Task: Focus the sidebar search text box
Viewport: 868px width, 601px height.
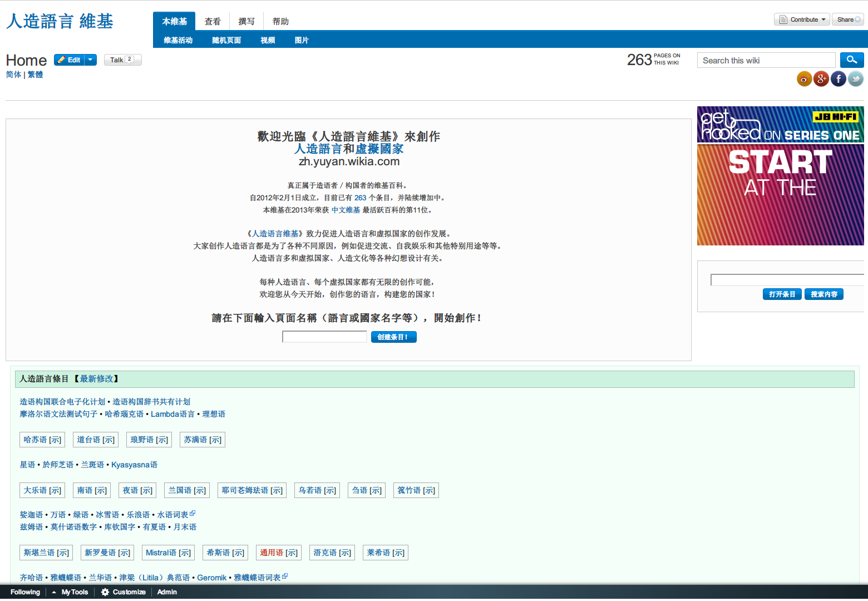Action: [x=788, y=280]
